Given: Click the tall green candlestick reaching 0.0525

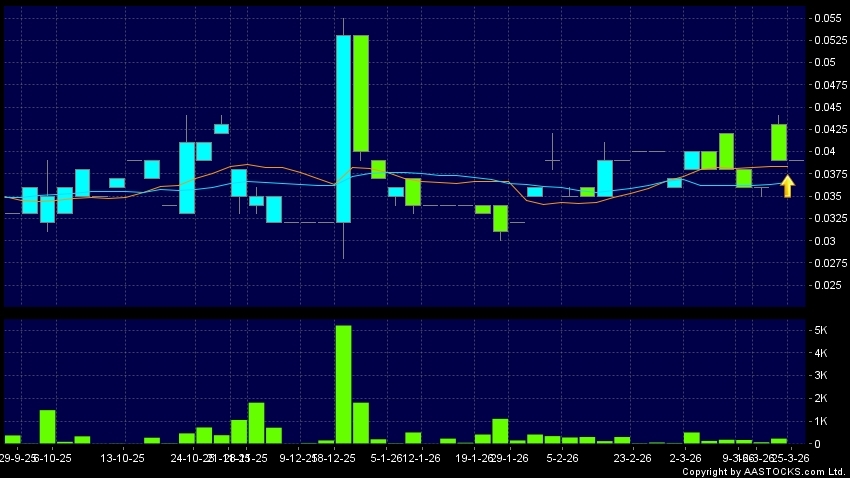Looking at the screenshot, I should coord(361,92).
